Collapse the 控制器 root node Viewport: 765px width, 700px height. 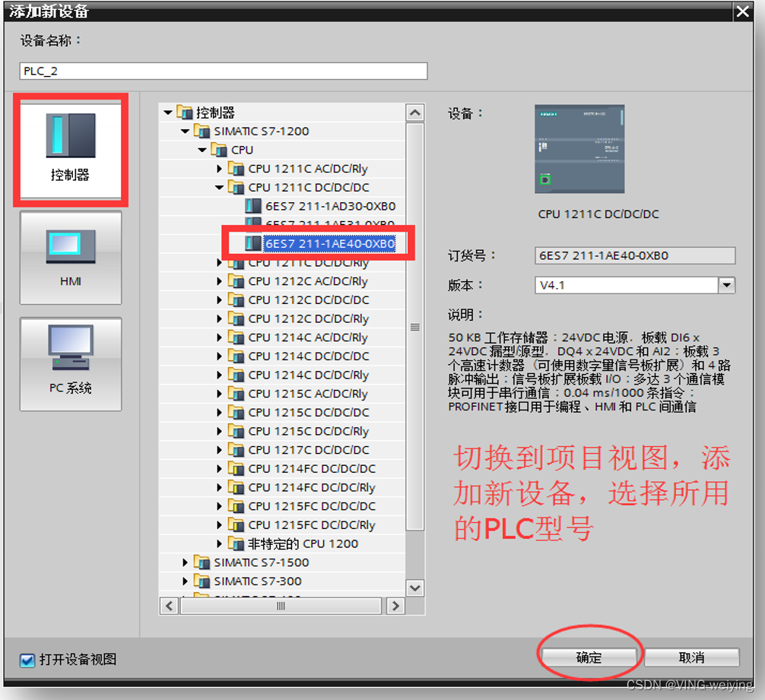point(168,112)
